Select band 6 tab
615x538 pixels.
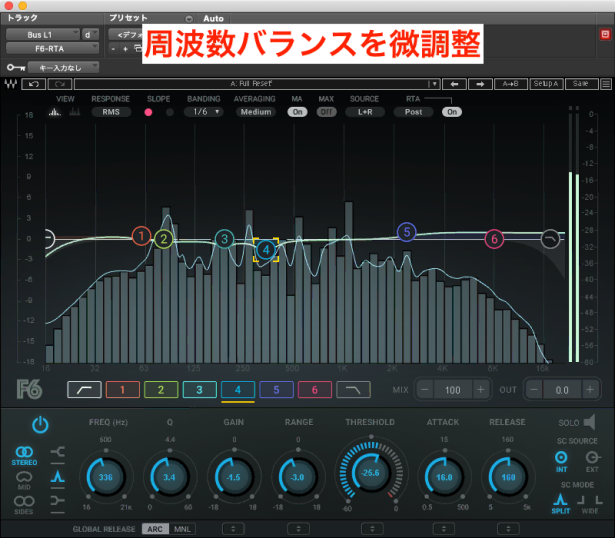pyautogui.click(x=315, y=389)
